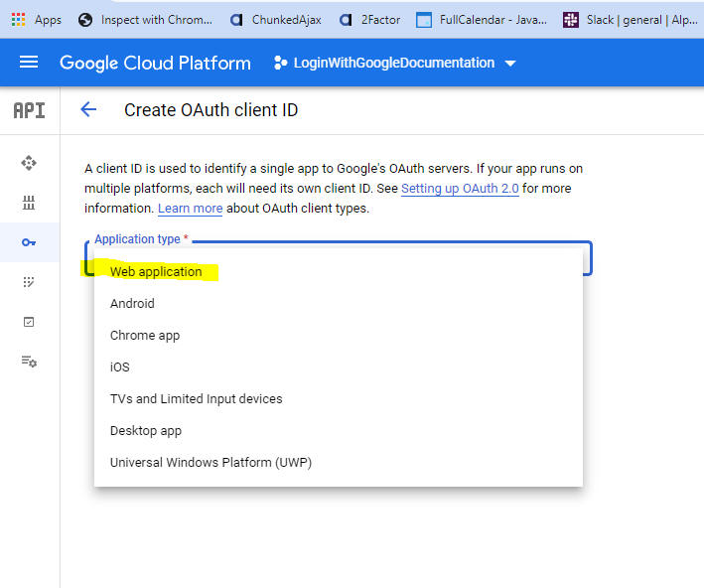Follow the Learn more link

pyautogui.click(x=190, y=209)
